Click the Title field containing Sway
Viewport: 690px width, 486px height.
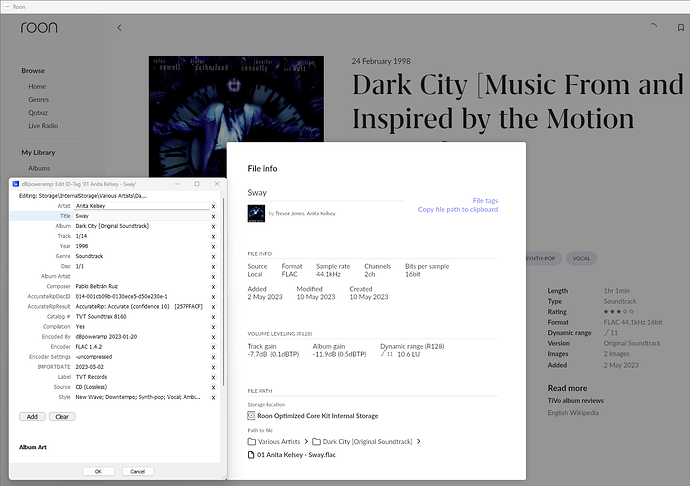pyautogui.click(x=142, y=215)
